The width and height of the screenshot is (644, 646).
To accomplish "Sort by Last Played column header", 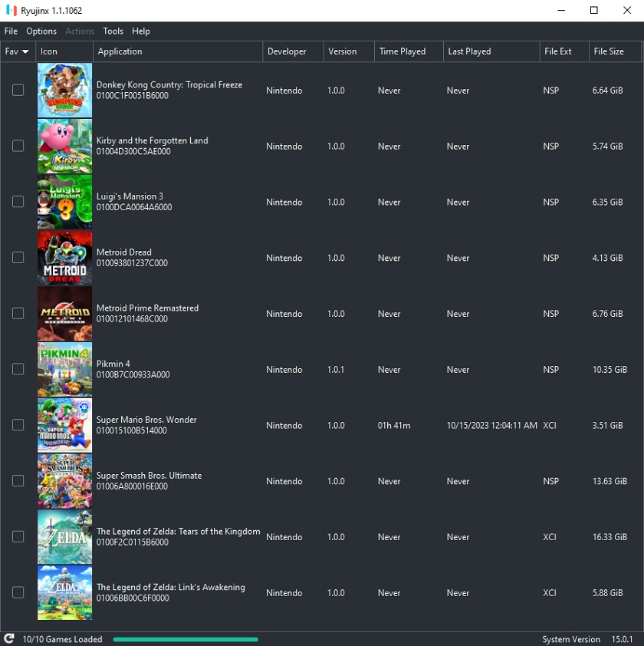I will (x=491, y=51).
